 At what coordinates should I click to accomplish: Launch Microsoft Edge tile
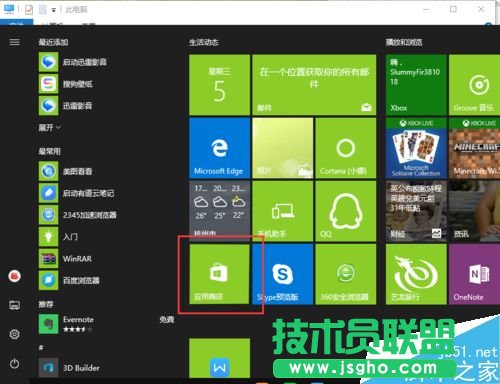pyautogui.click(x=219, y=148)
